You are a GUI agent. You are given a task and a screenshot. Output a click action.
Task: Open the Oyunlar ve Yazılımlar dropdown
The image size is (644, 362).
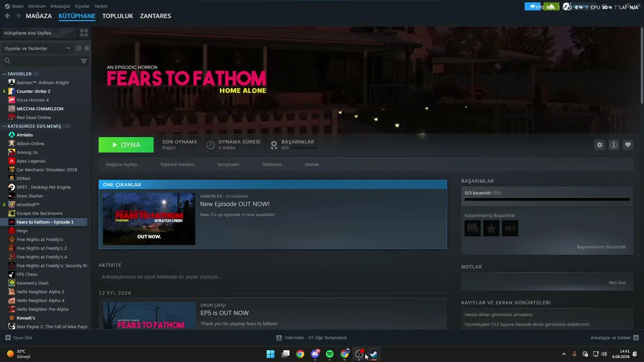pyautogui.click(x=37, y=48)
